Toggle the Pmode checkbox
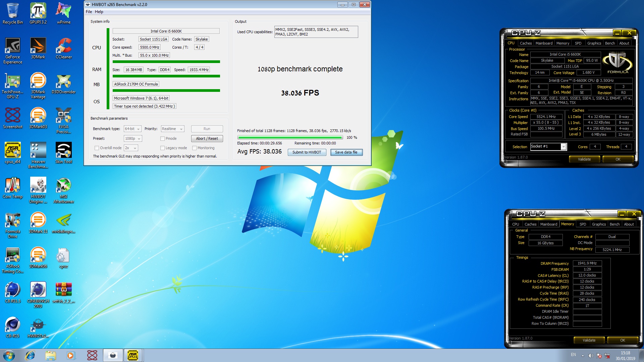This screenshot has height=362, width=644. [162, 138]
